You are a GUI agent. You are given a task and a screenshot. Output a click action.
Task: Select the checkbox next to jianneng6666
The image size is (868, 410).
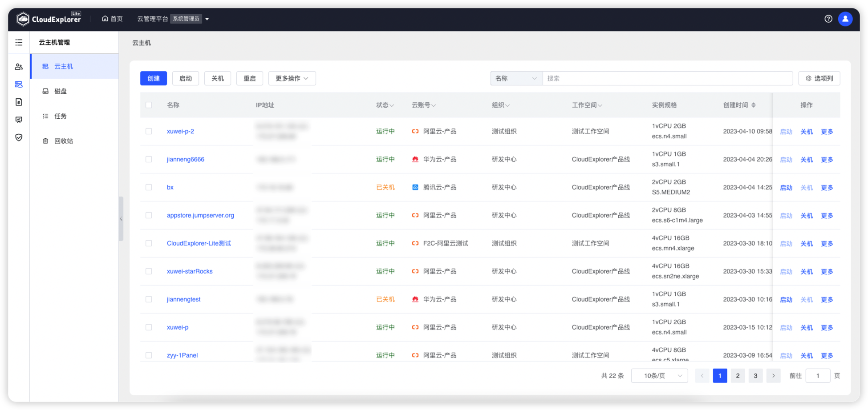[149, 159]
